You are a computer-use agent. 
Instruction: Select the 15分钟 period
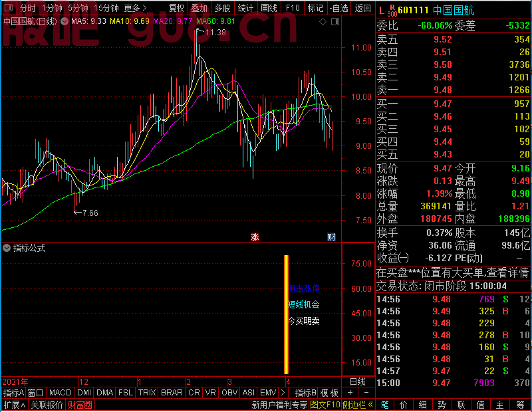(106, 8)
